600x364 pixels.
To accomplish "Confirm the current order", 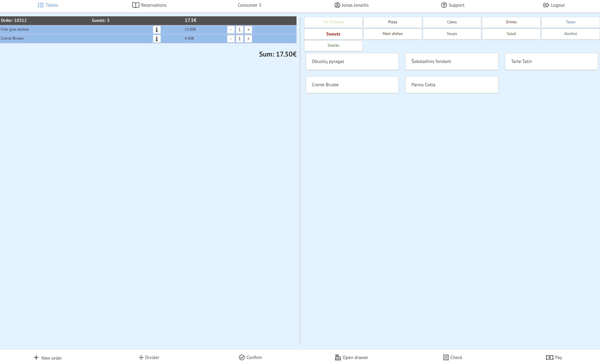I will click(x=250, y=357).
